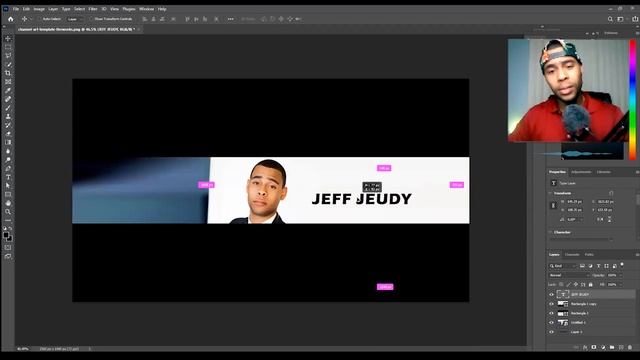Toggle visibility of the bottom Layer
Image resolution: width=640 pixels, height=360 pixels.
pos(551,332)
